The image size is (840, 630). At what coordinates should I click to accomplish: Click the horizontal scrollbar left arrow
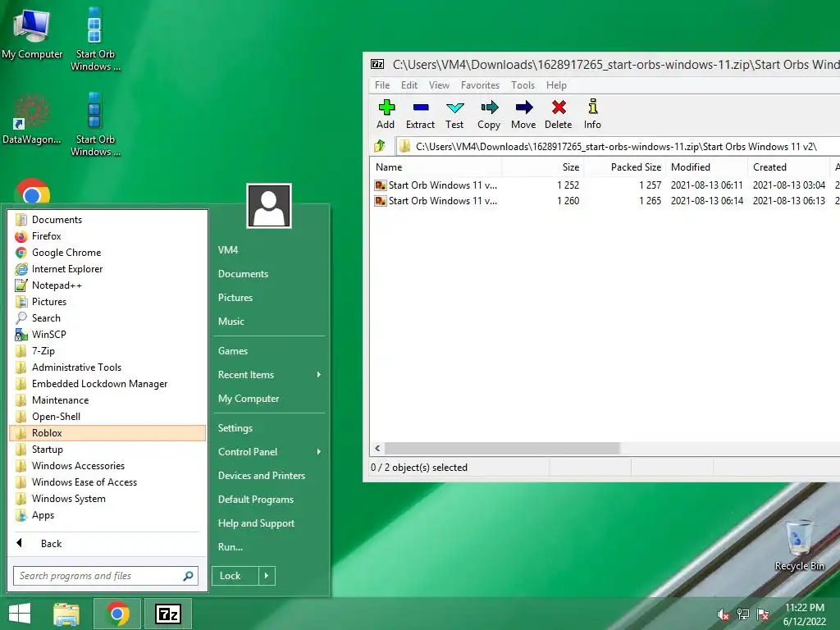point(377,449)
